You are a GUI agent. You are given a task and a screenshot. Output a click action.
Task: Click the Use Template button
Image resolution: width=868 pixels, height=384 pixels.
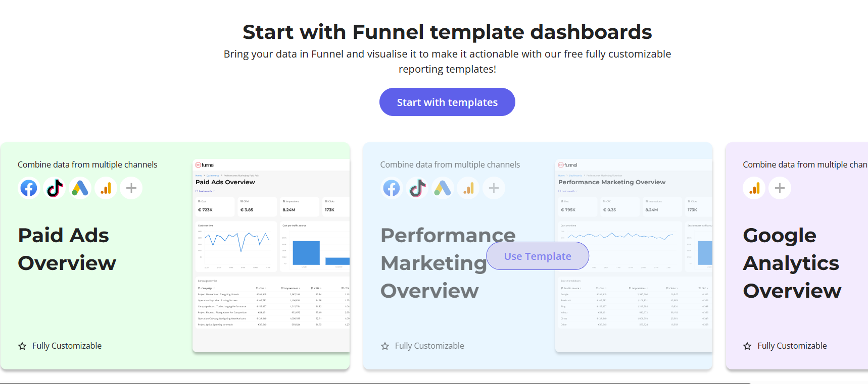538,256
